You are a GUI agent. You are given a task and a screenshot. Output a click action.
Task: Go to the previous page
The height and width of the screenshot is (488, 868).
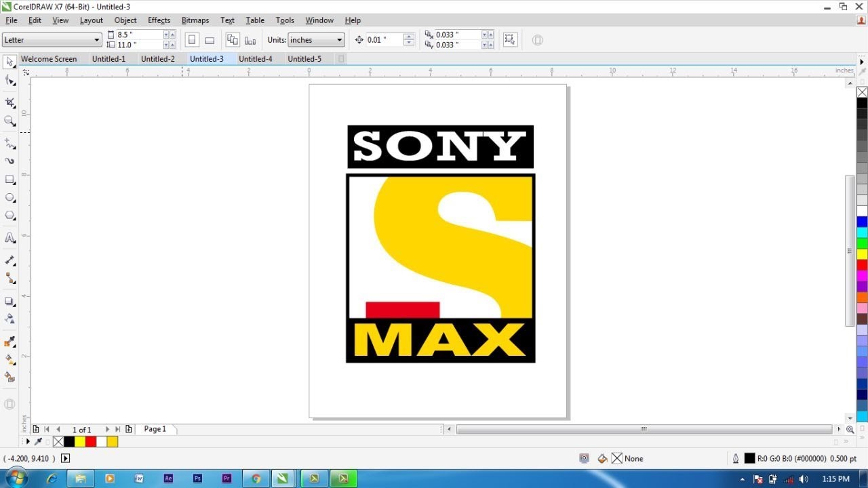click(58, 429)
